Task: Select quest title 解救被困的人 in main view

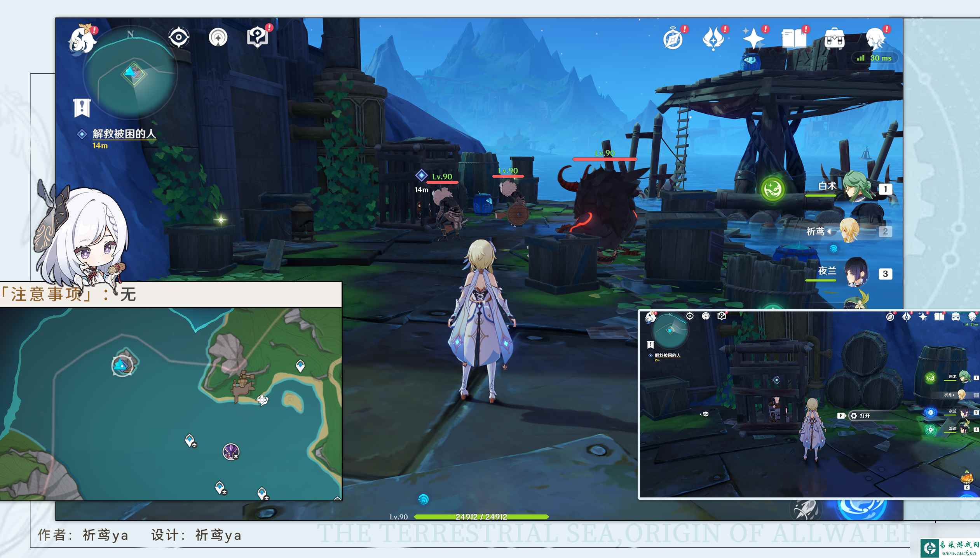Action: (x=124, y=134)
